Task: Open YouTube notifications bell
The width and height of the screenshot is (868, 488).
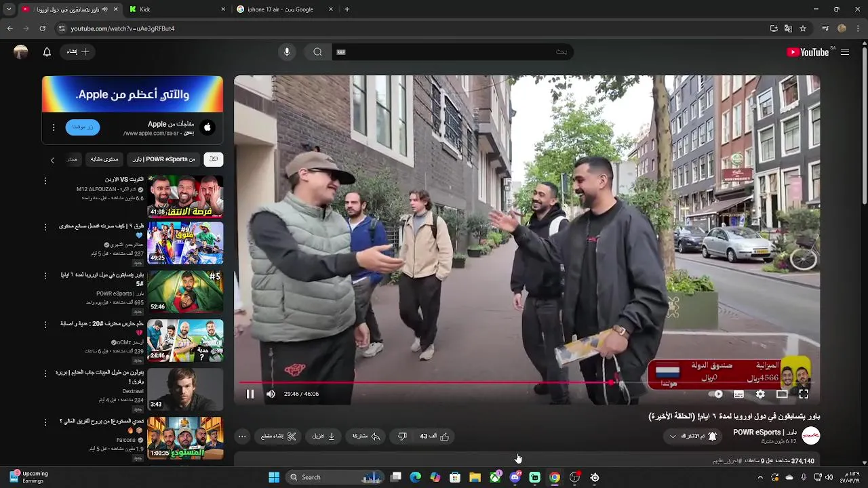Action: coord(47,52)
